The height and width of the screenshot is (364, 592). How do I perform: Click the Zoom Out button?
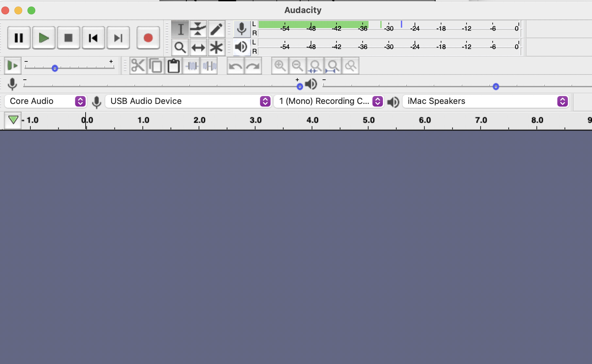click(298, 66)
